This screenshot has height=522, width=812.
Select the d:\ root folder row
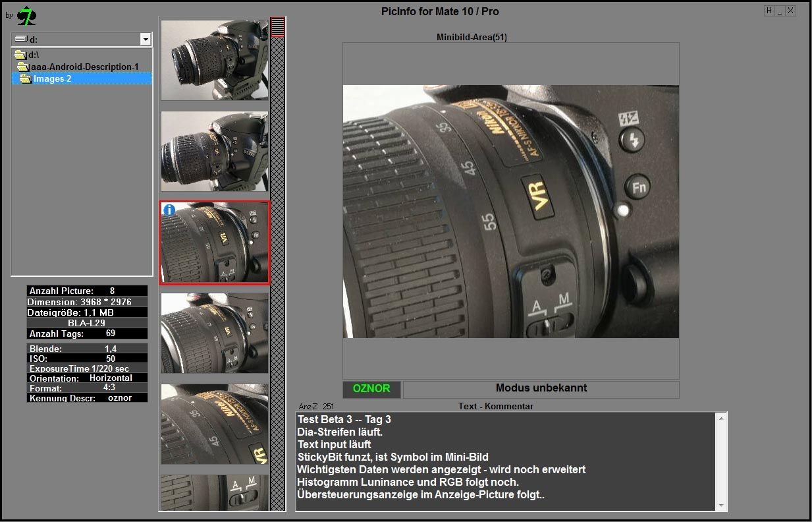[x=82, y=55]
